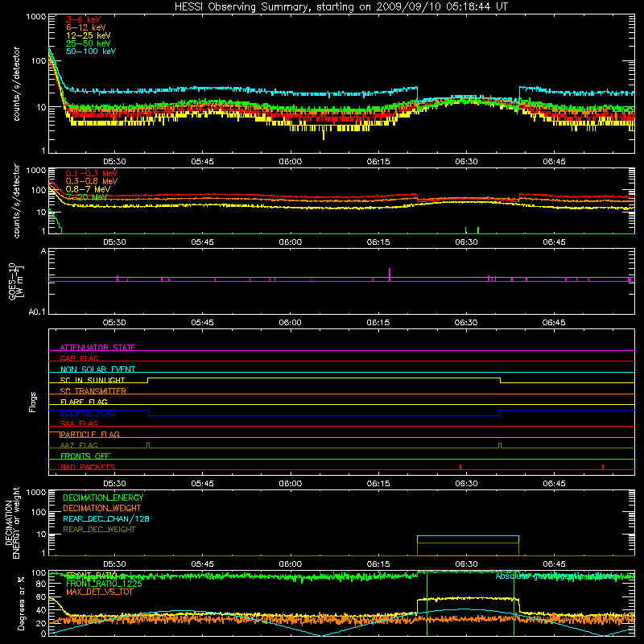Select the GAP_FLAG label
Image resolution: width=644 pixels, height=644 pixels.
79,358
